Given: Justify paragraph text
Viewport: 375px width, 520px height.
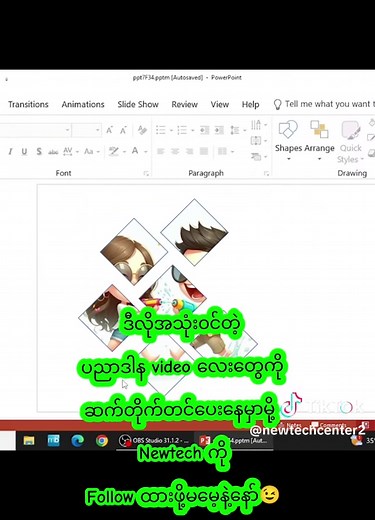Looking at the screenshot, I should pyautogui.click(x=204, y=152).
